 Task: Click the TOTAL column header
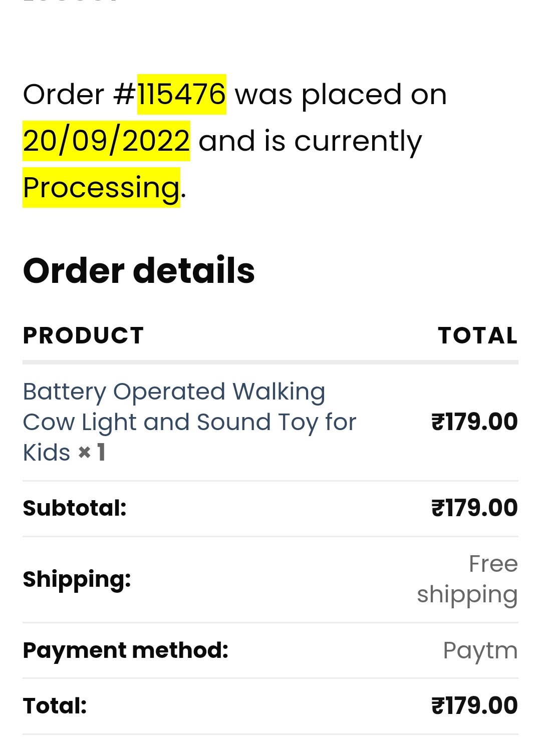[477, 335]
